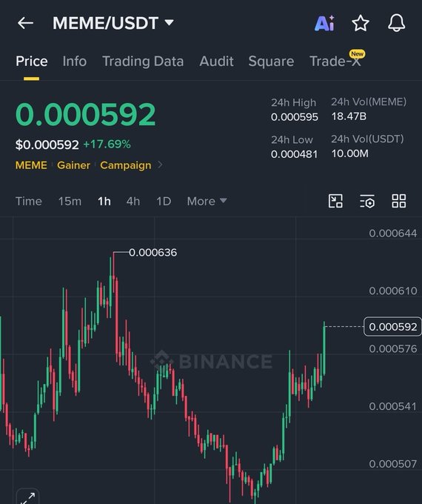Open the AI assistant icon
This screenshot has height=504, width=422.
(x=324, y=23)
